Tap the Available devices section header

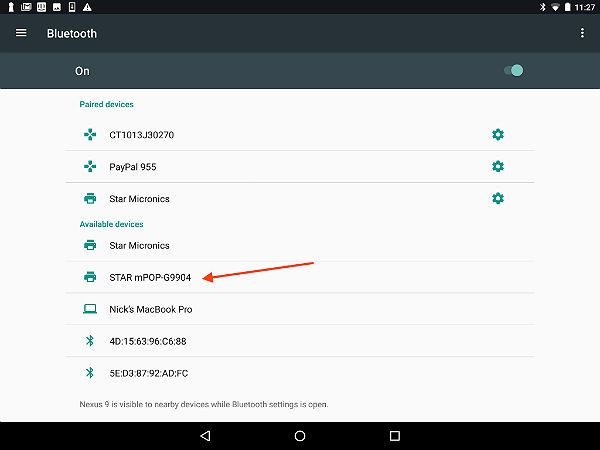(111, 224)
